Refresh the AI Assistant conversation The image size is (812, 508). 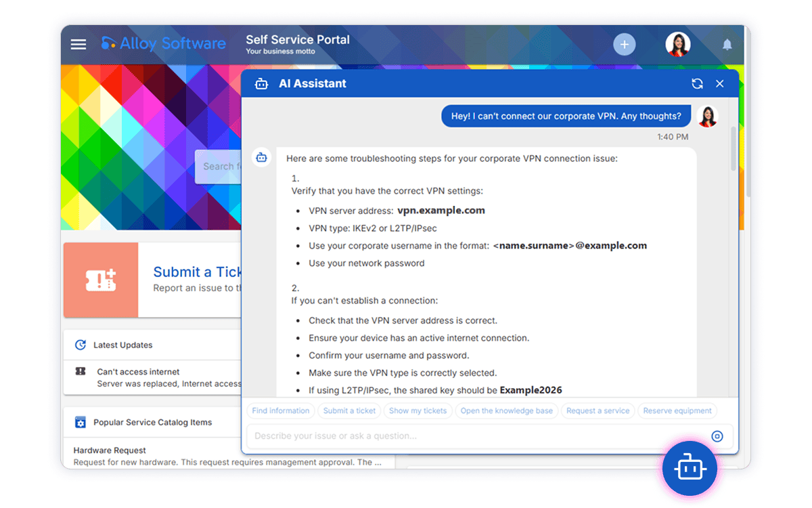click(697, 83)
